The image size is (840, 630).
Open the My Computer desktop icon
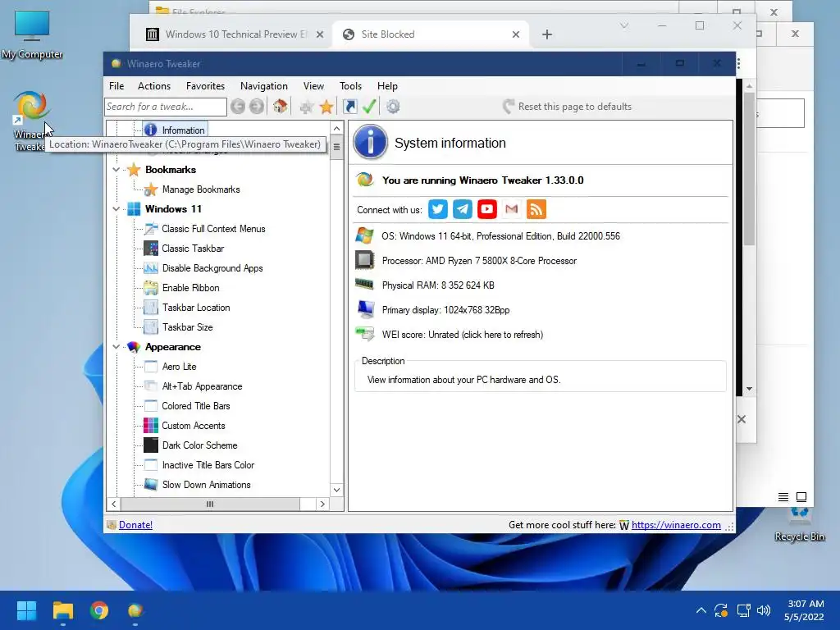(x=32, y=34)
